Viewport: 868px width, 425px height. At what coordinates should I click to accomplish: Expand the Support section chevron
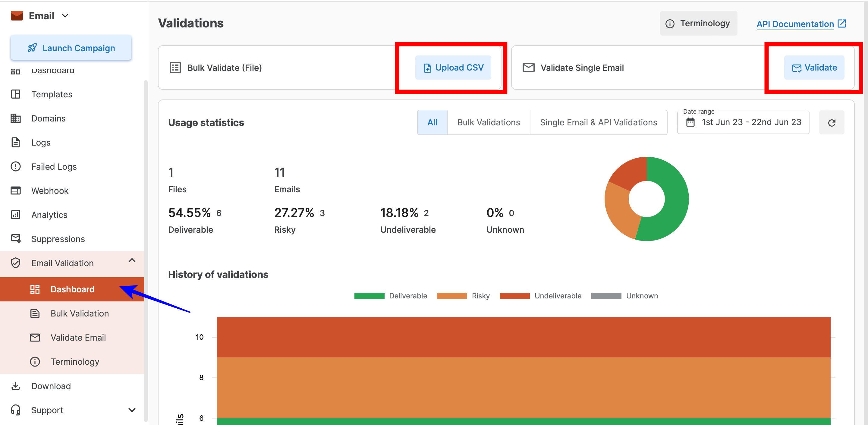[132, 410]
